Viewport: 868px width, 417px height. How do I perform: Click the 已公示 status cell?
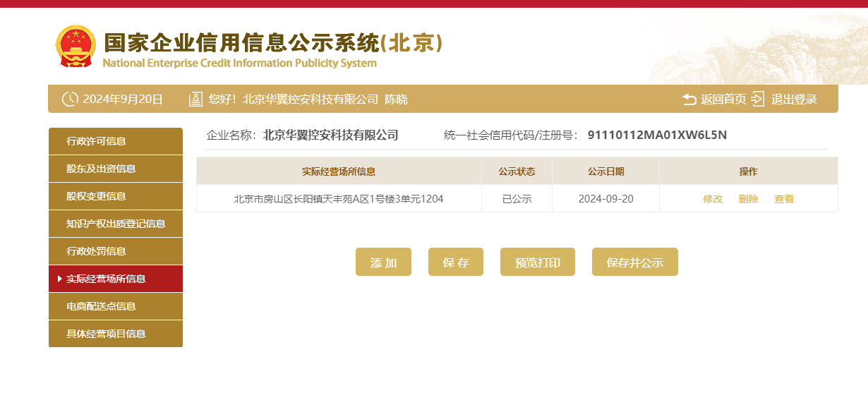pyautogui.click(x=517, y=199)
